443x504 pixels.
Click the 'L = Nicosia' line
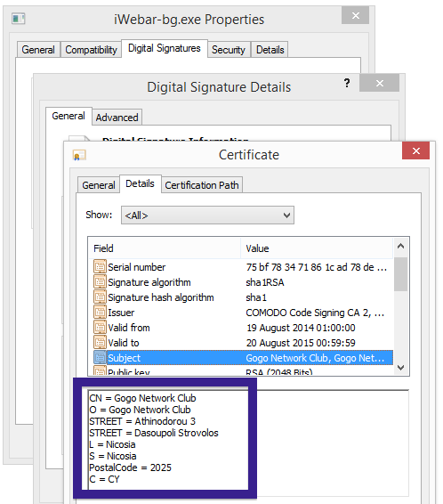(112, 444)
